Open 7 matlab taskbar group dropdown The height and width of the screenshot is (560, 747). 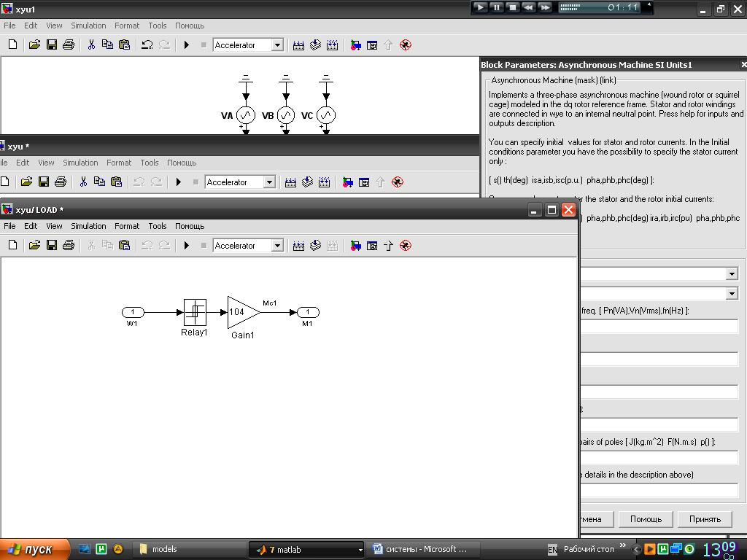pyautogui.click(x=360, y=550)
